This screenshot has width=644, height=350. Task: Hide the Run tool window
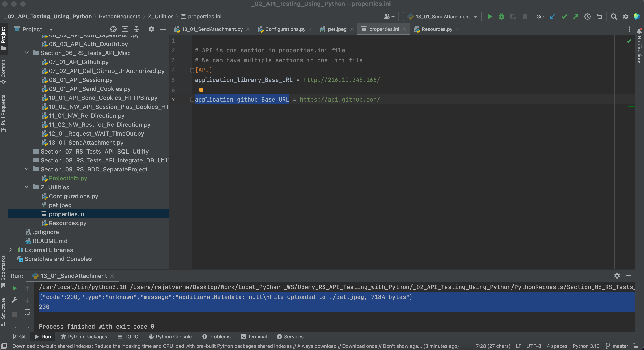pos(629,276)
